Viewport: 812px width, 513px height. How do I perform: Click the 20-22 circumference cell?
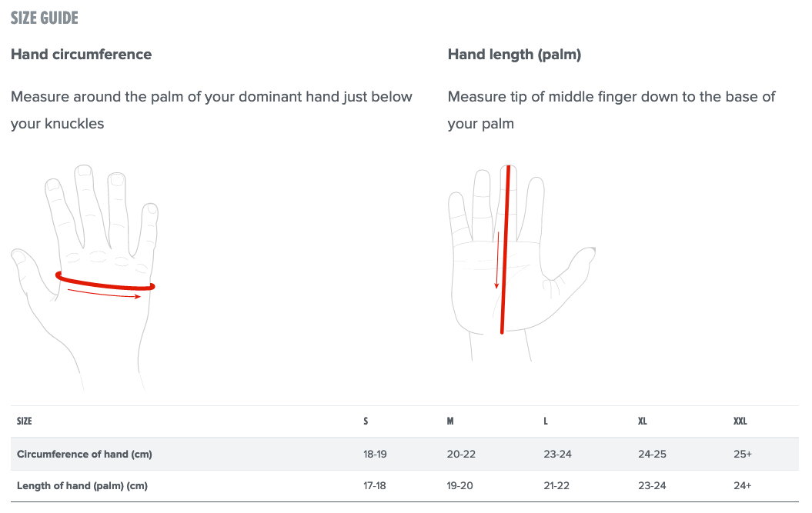tap(461, 454)
